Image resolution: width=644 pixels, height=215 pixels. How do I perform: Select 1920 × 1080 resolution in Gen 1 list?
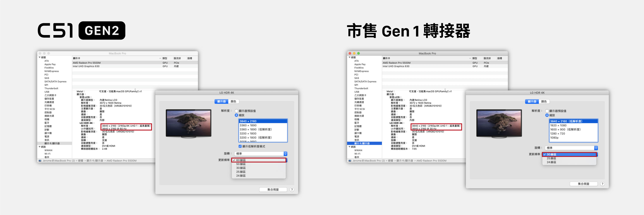coord(574,125)
